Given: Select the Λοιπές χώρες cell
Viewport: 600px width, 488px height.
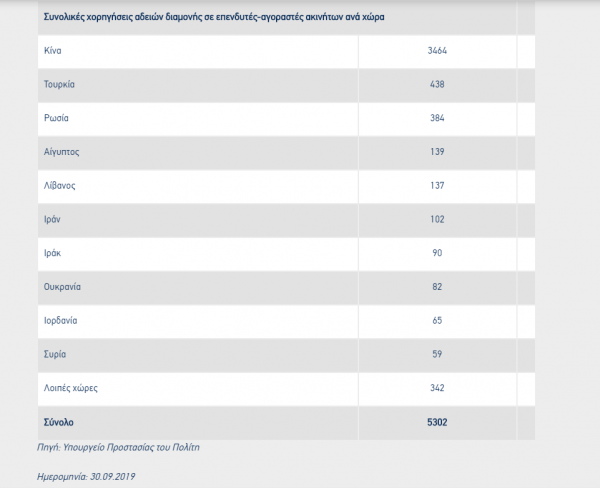Looking at the screenshot, I should pyautogui.click(x=70, y=387).
